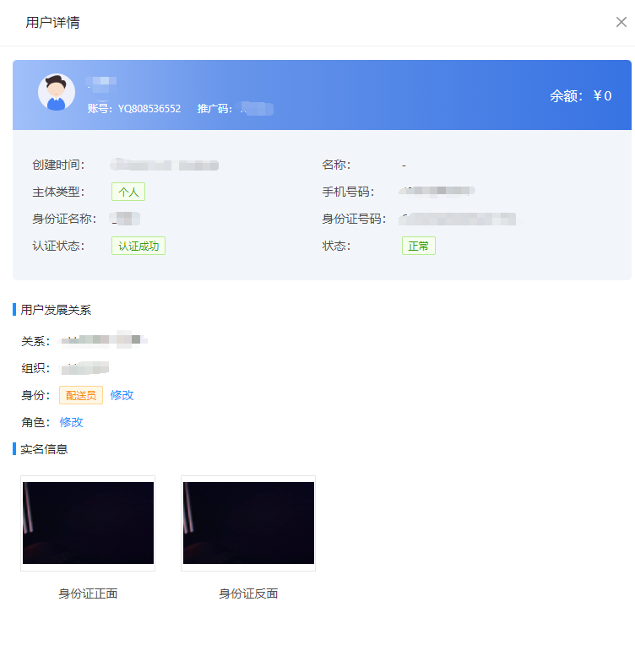Click the 主体类型 label
The height and width of the screenshot is (672, 635).
[58, 192]
